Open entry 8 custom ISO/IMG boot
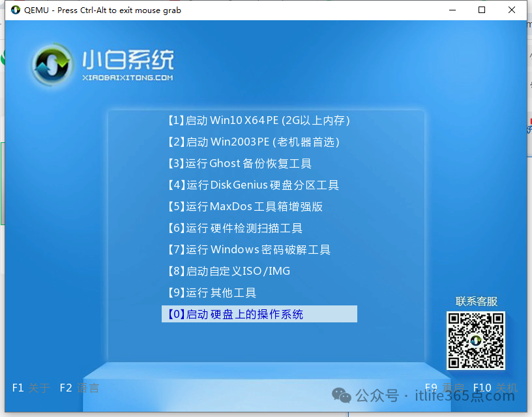The height and width of the screenshot is (417, 532). click(229, 271)
